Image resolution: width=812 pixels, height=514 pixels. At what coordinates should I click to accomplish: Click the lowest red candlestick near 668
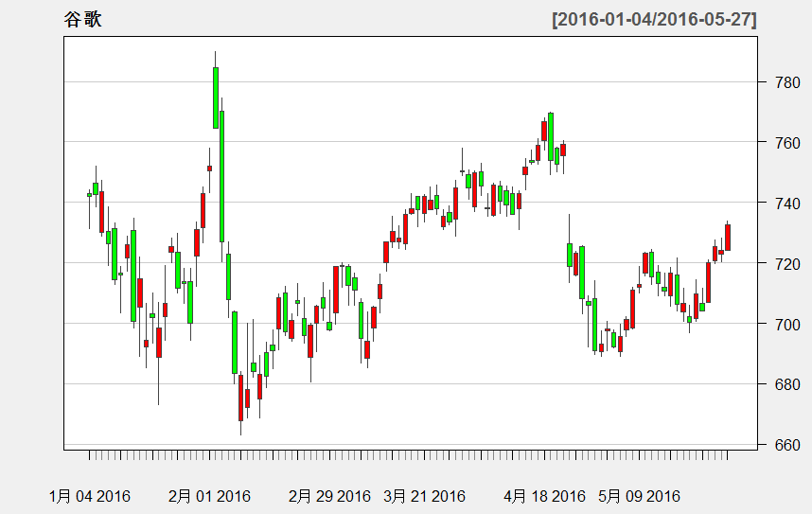[x=240, y=398]
